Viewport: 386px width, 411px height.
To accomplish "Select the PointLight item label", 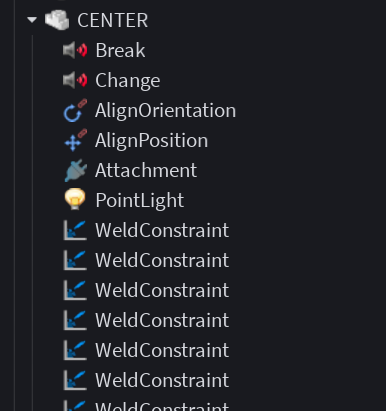I will coord(140,201).
